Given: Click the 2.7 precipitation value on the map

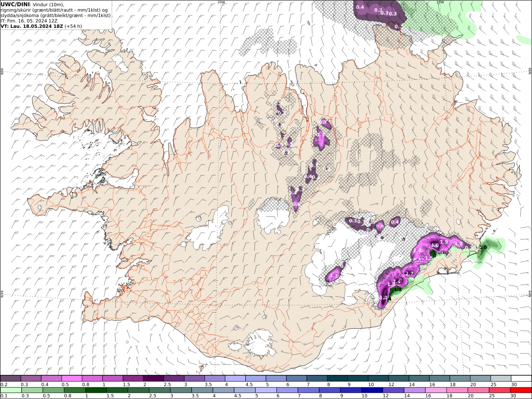Looking at the screenshot, I should point(409,273).
